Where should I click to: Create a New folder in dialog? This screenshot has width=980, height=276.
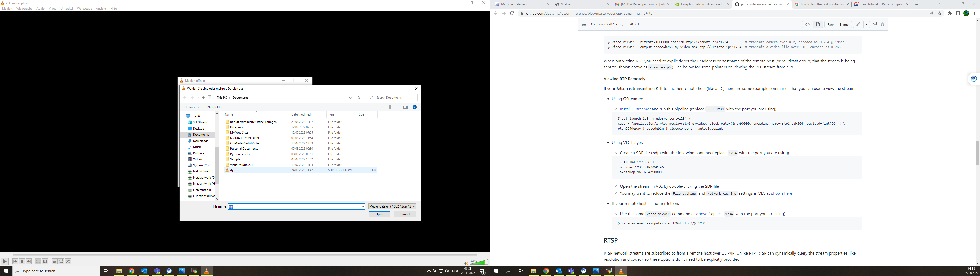pyautogui.click(x=215, y=107)
